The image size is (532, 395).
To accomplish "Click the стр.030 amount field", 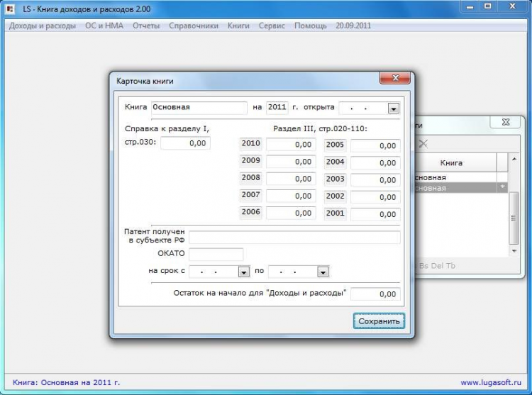I will click(185, 143).
